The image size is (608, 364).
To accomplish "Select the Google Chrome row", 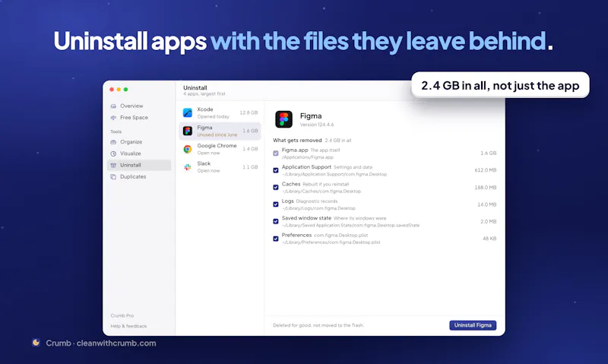I will [220, 149].
